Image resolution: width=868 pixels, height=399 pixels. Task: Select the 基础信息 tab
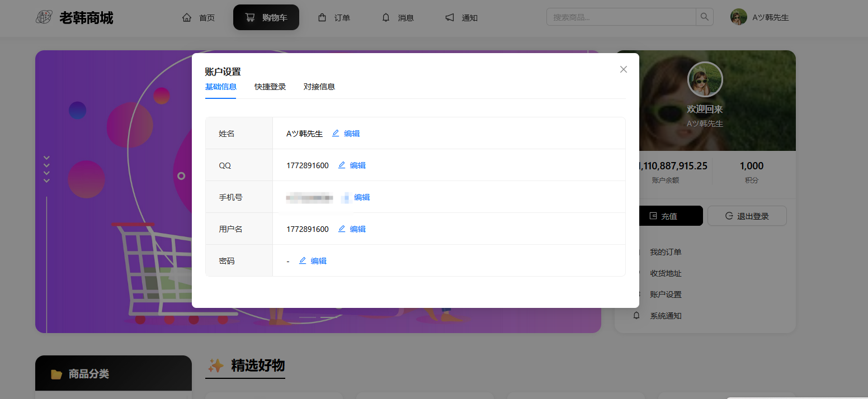(x=220, y=87)
